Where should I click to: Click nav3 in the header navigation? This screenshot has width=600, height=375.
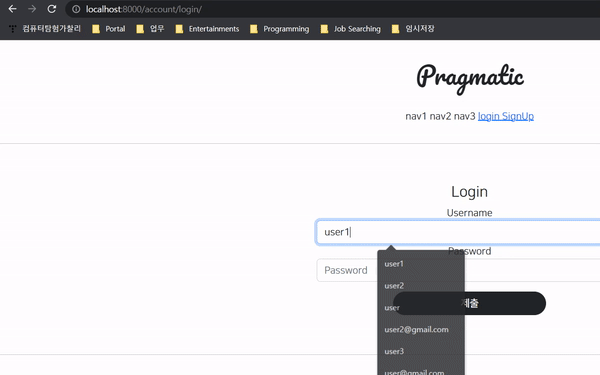point(464,116)
